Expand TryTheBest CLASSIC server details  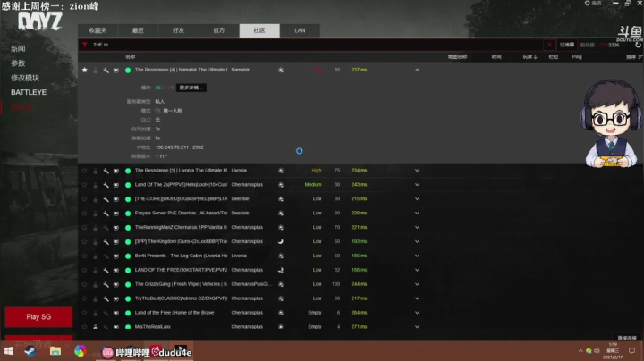417,298
